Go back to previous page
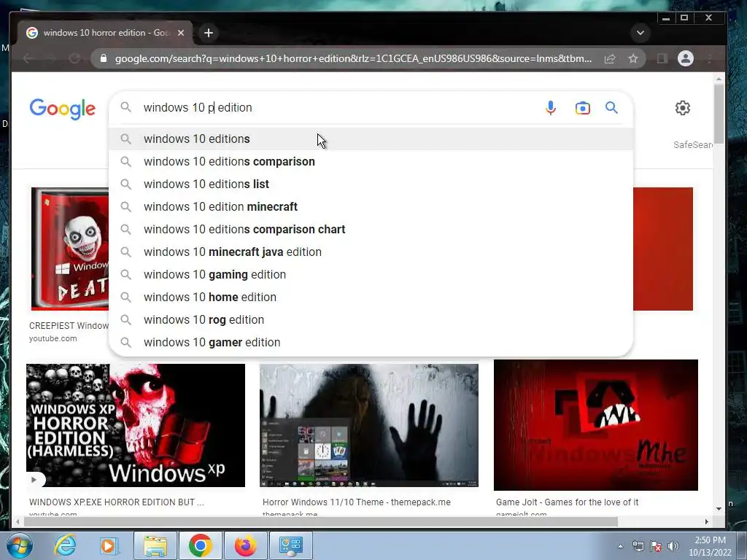The width and height of the screenshot is (747, 560). tap(28, 58)
